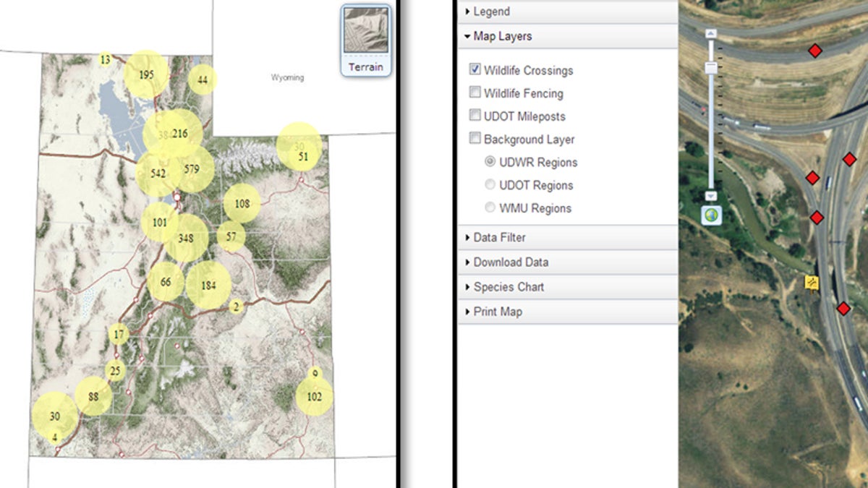
Task: Enable the Wildlife Fencing layer
Action: click(475, 93)
